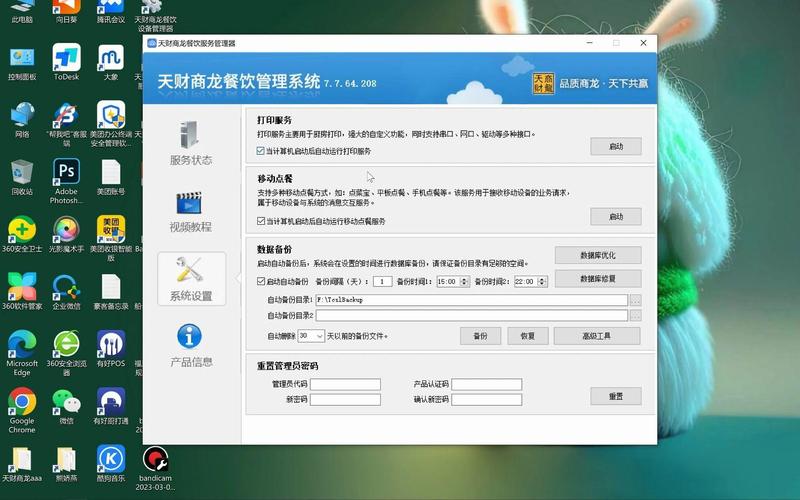Screen dimensions: 800x500
Task: Click the 恢复 button
Action: [x=528, y=336]
